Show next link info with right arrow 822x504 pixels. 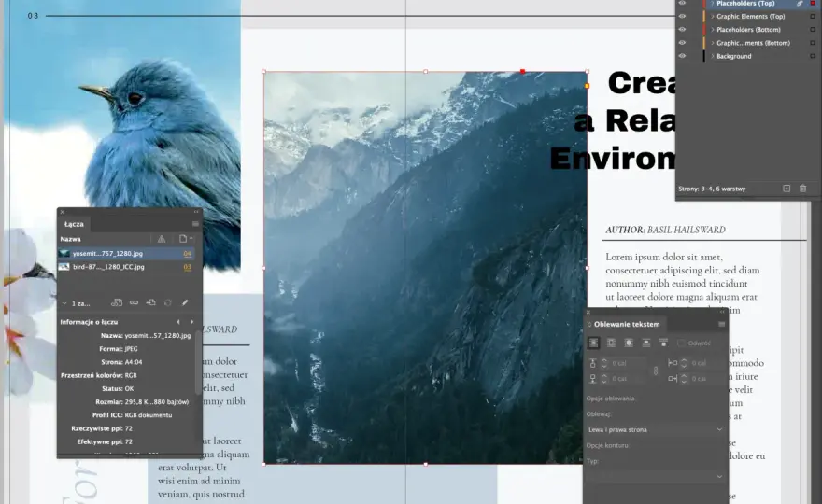(x=191, y=322)
